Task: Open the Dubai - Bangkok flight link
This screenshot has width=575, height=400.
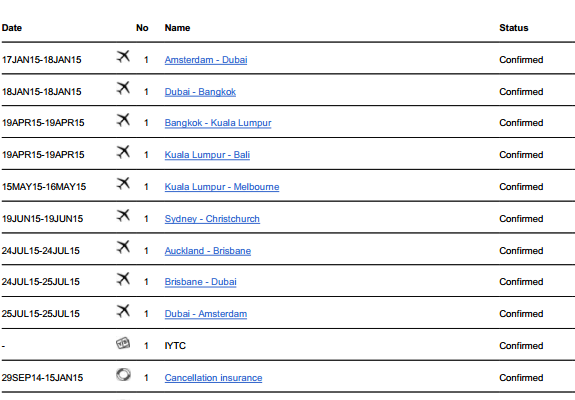Action: click(200, 92)
